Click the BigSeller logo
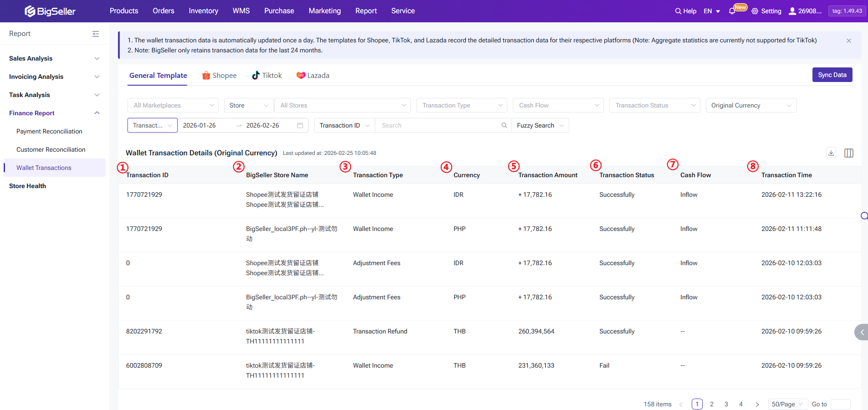Screen dimensions: 868x410 pyautogui.click(x=50, y=11)
